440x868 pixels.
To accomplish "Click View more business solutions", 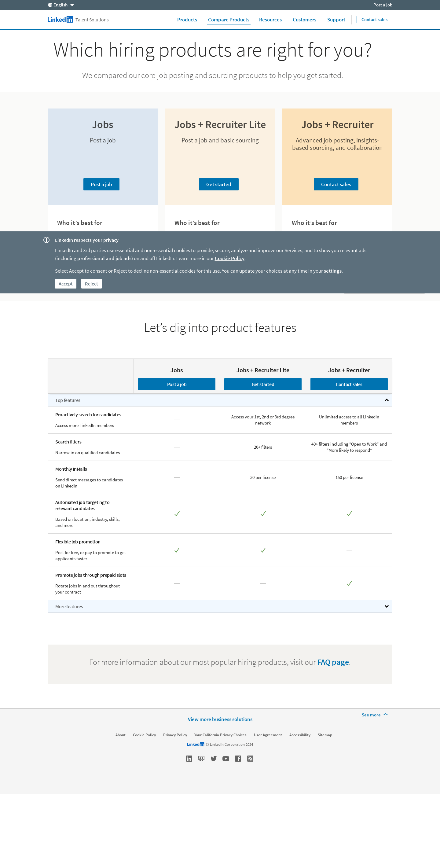I will coord(220,719).
